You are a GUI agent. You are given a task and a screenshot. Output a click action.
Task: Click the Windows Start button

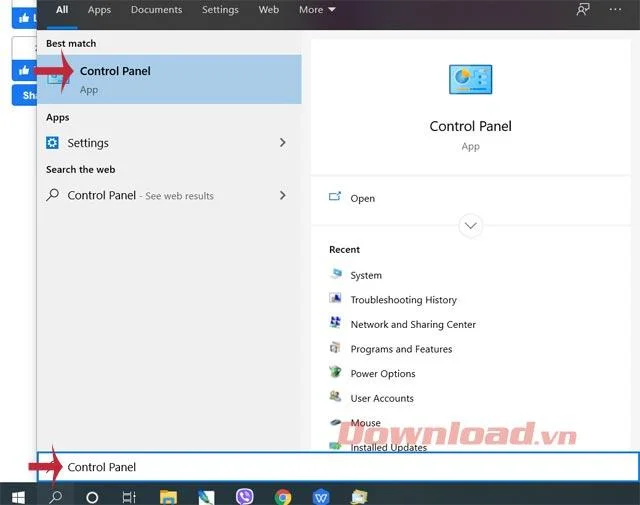pos(18,497)
